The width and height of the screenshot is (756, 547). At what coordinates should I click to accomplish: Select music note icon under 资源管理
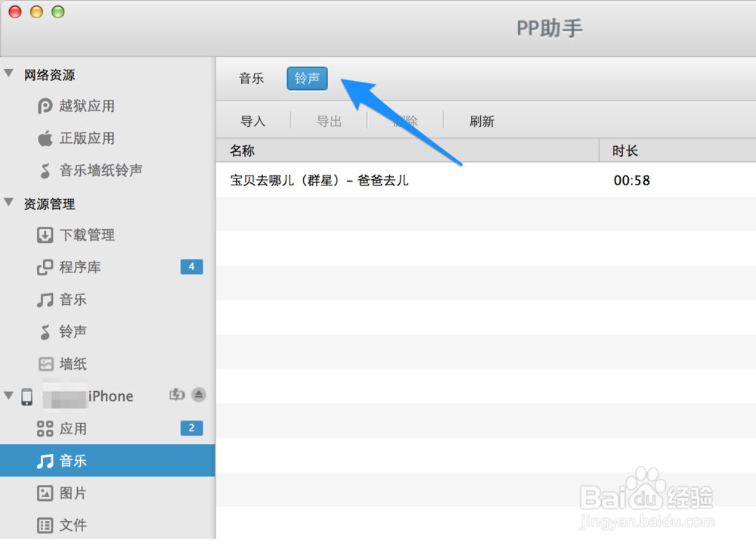click(x=45, y=300)
